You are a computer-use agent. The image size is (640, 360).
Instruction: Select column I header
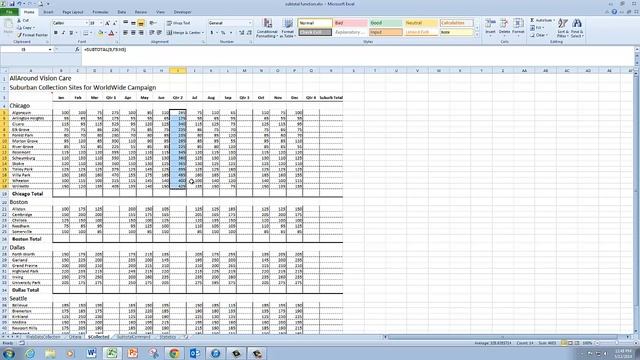pyautogui.click(x=178, y=71)
